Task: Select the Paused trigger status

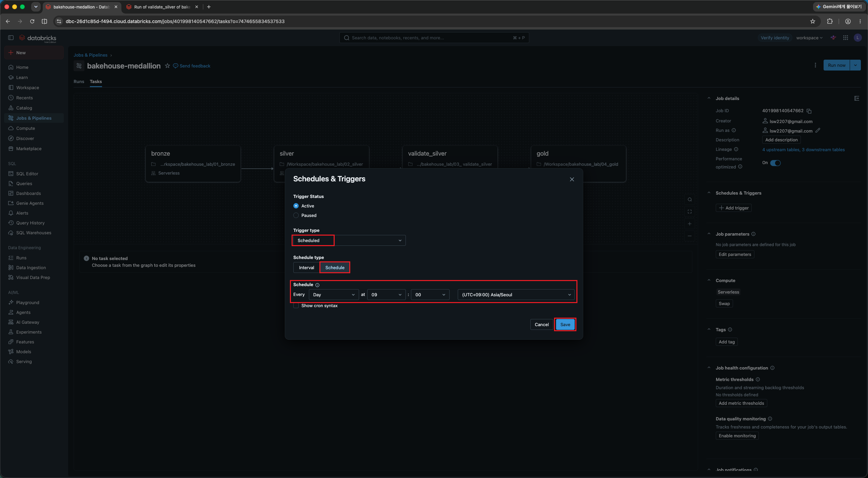Action: click(x=296, y=215)
